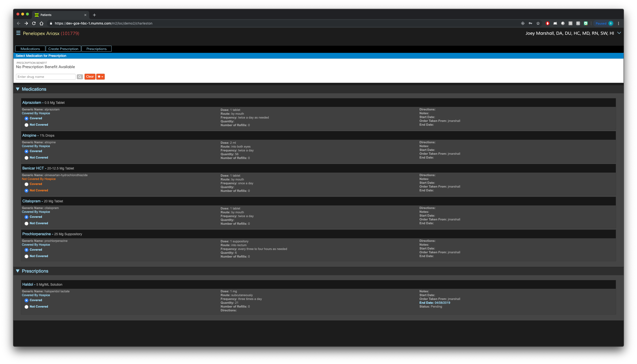The height and width of the screenshot is (364, 637).
Task: Open Chrome three-dot menu
Action: [618, 23]
